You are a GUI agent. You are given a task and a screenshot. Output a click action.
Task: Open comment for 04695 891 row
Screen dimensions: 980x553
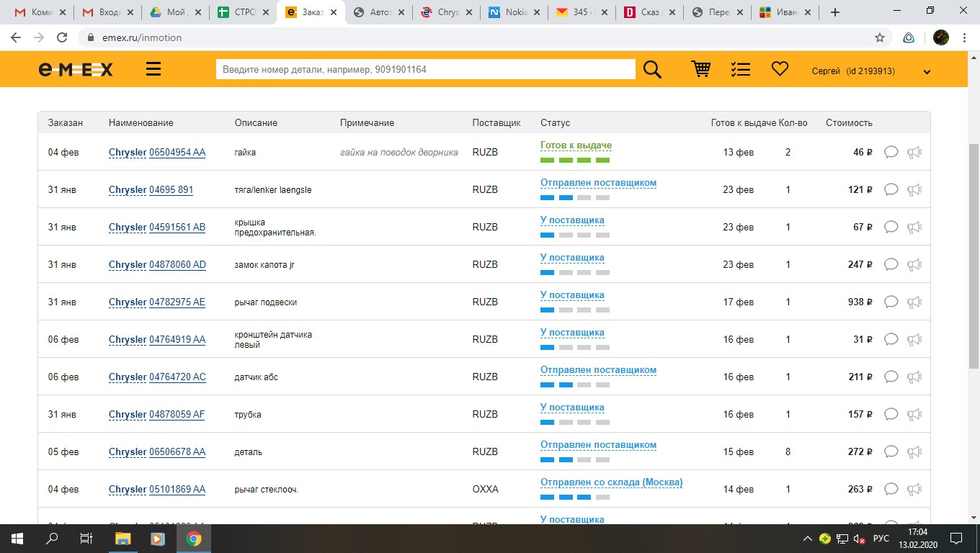pyautogui.click(x=891, y=189)
